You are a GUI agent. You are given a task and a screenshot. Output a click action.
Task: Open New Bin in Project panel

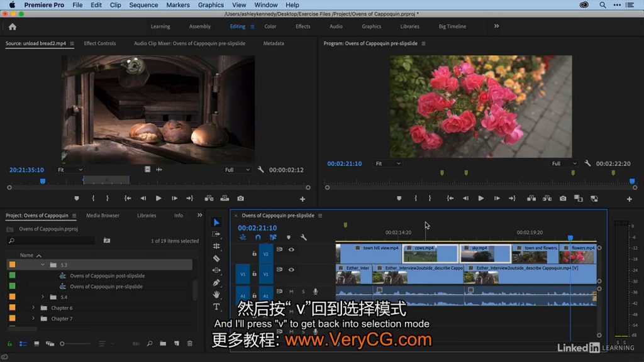point(163,344)
